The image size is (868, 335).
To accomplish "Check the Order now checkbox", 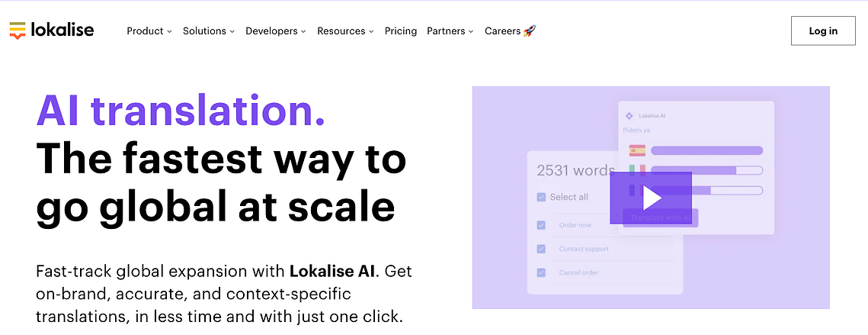I will [x=541, y=225].
